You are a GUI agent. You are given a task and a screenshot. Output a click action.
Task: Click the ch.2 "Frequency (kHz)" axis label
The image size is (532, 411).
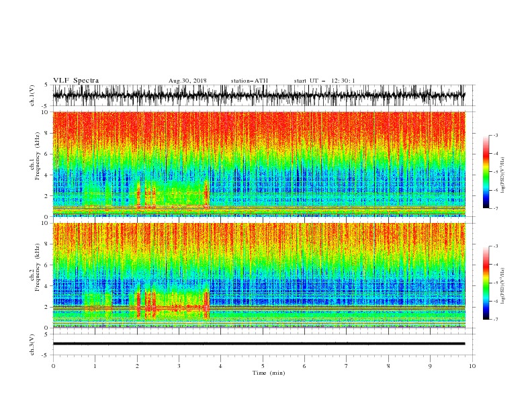click(x=38, y=267)
